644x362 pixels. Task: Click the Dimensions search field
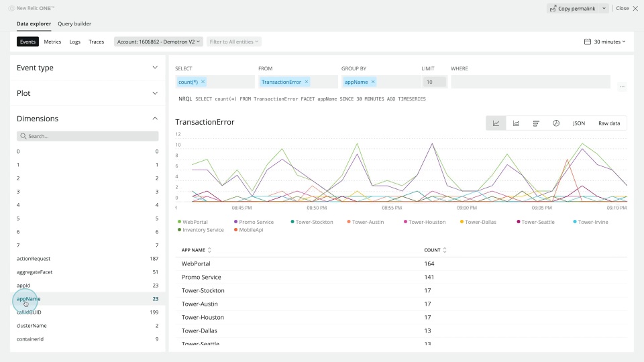tap(87, 136)
